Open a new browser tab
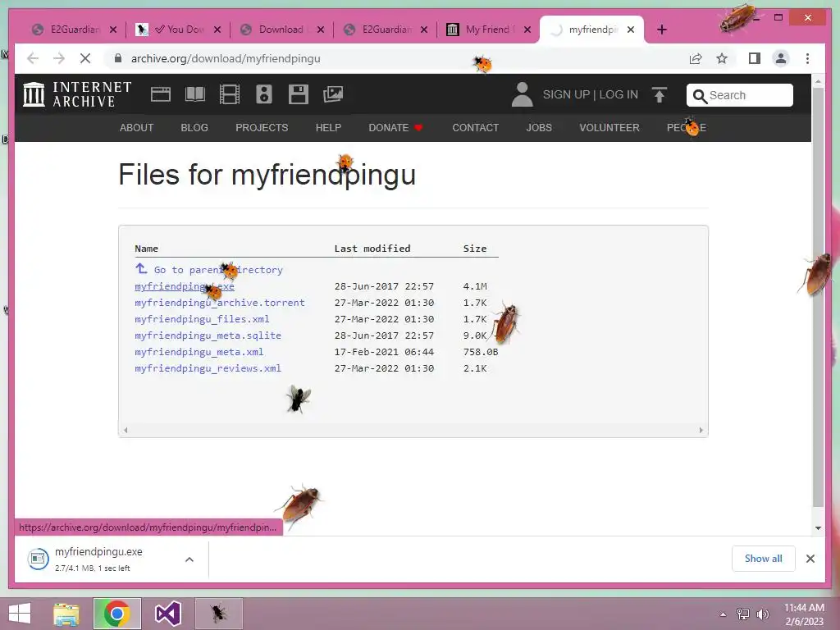The width and height of the screenshot is (840, 630). point(662,30)
